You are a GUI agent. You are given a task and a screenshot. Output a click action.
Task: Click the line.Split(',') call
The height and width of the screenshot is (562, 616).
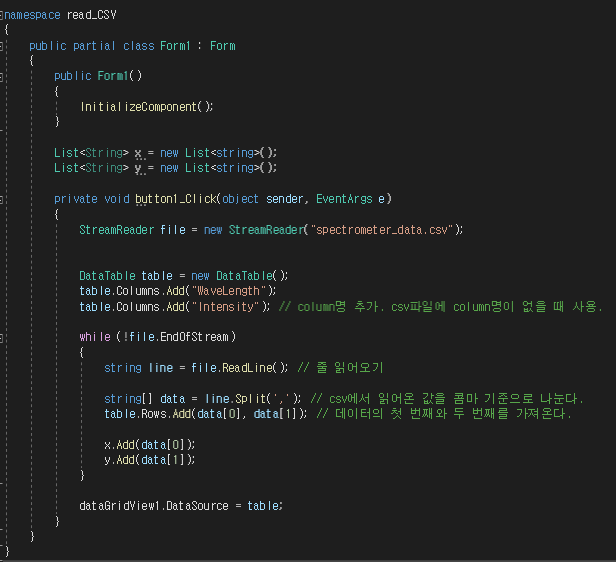coord(253,399)
